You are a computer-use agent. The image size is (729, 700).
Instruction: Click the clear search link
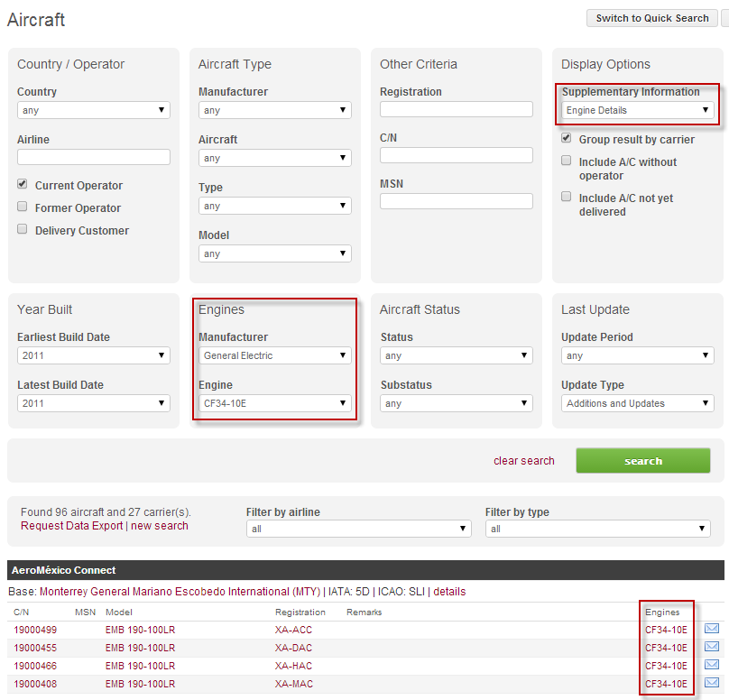[x=524, y=461]
